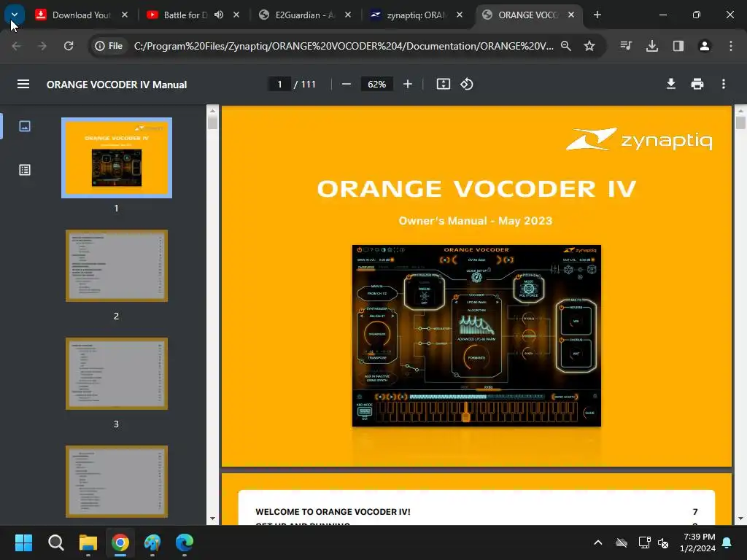Focus the address bar URL
The height and width of the screenshot is (560, 747).
click(344, 46)
